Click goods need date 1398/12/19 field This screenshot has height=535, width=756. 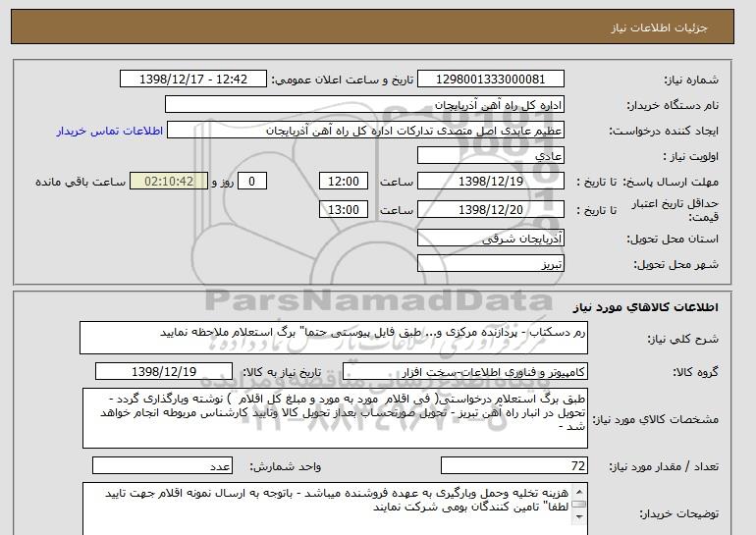[x=164, y=372]
